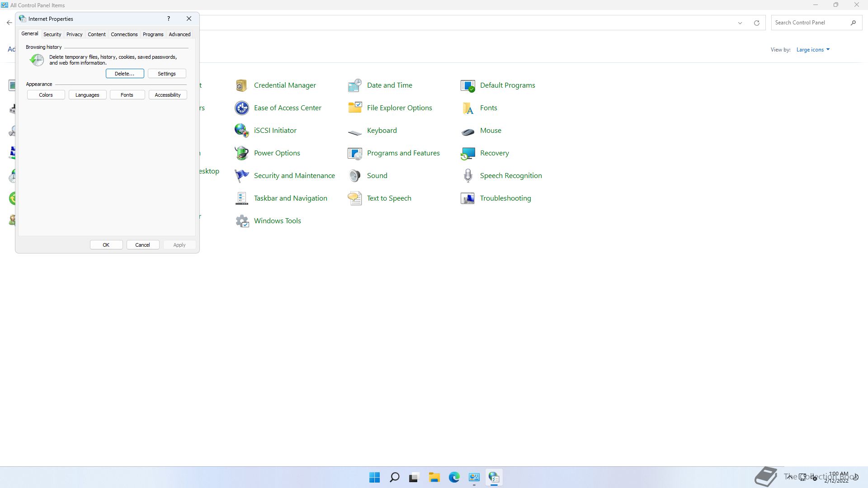868x488 pixels.
Task: Click the Date and Time icon
Action: pos(354,85)
